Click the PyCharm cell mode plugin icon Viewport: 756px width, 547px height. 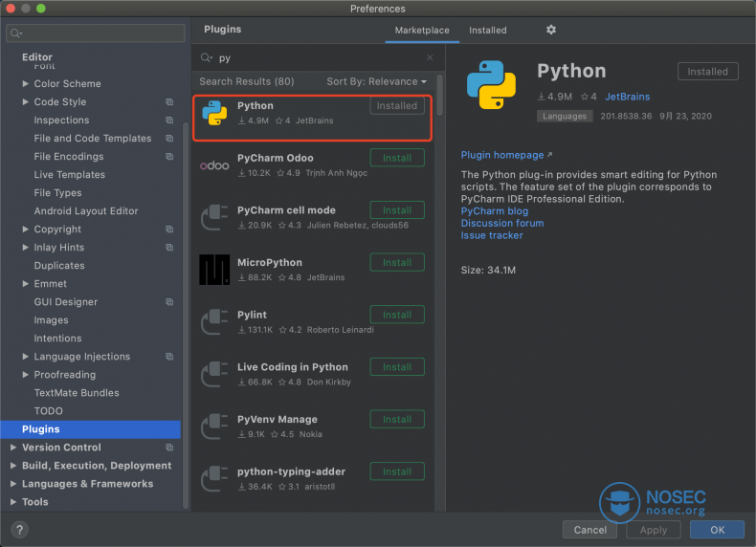pos(214,218)
